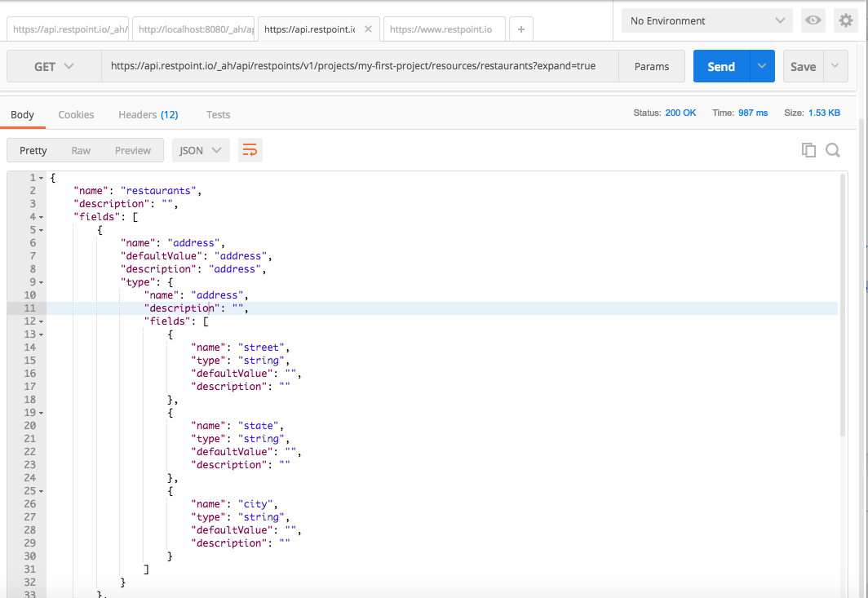Click the response body vertical scrollbar

[x=843, y=305]
